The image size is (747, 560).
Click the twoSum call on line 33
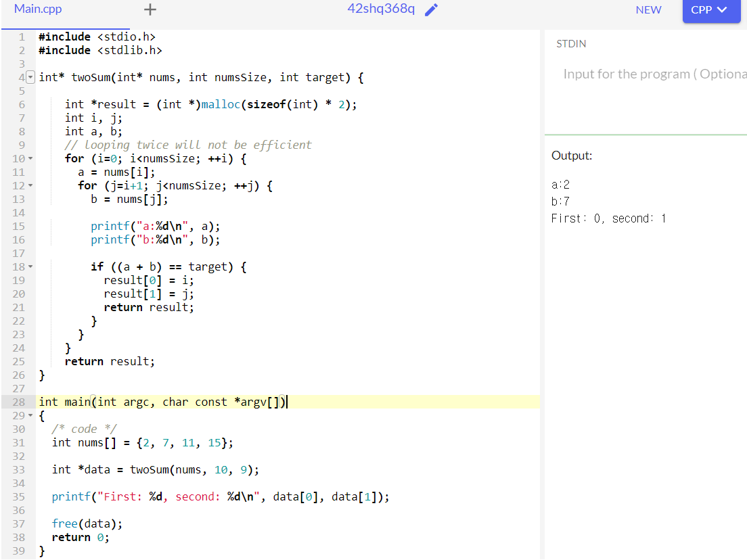click(194, 470)
